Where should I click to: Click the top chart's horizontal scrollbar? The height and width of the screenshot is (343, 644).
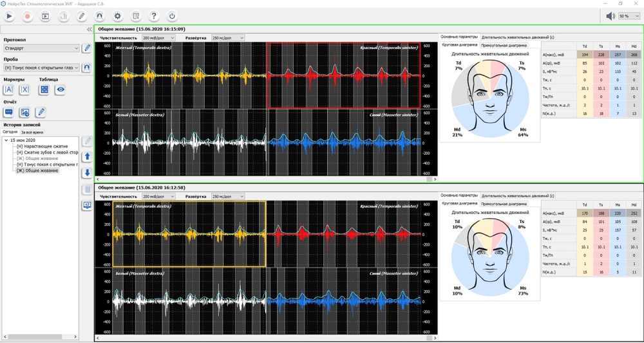[264, 179]
